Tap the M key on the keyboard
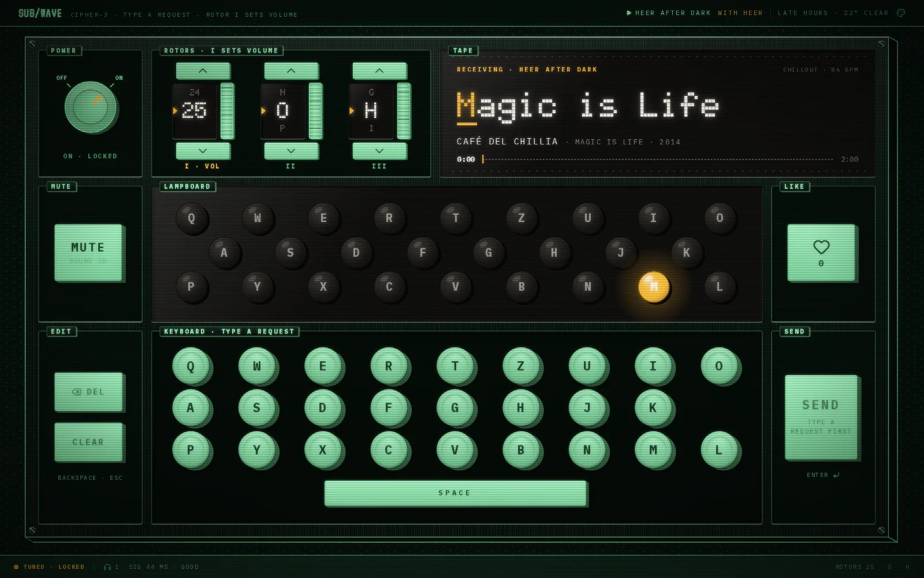 click(x=653, y=450)
